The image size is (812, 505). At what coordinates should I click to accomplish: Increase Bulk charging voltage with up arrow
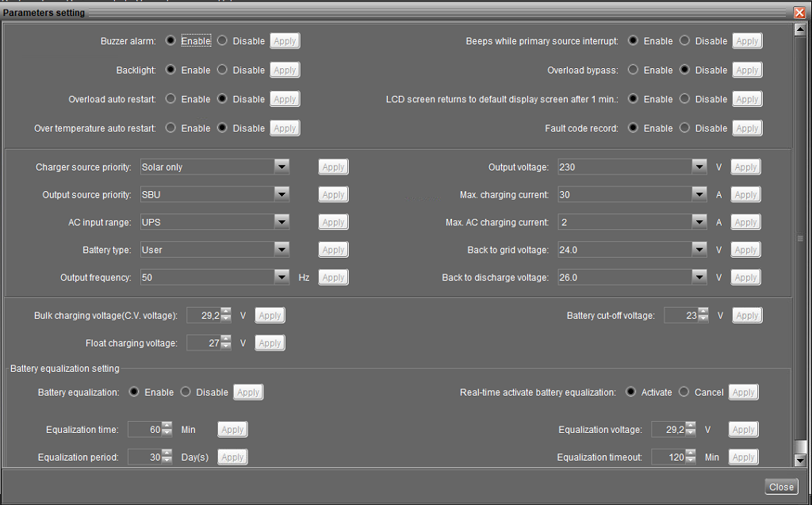226,312
